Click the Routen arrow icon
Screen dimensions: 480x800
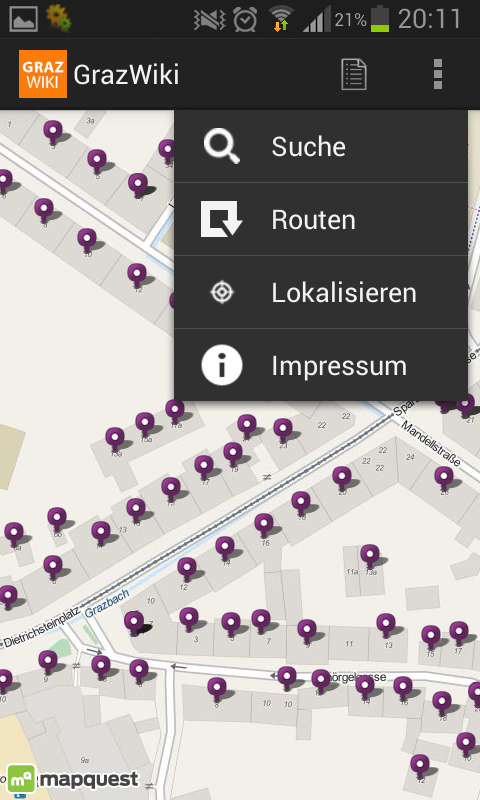(x=221, y=219)
